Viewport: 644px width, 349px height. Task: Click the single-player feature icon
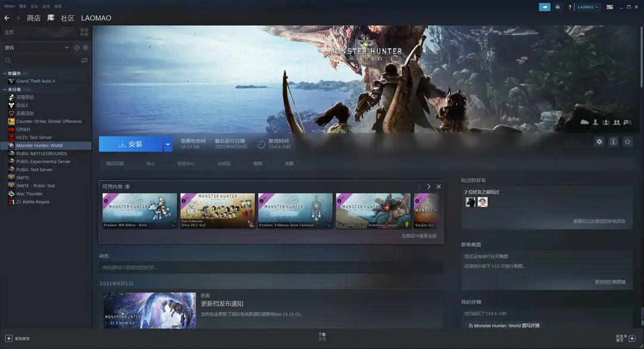pos(595,122)
